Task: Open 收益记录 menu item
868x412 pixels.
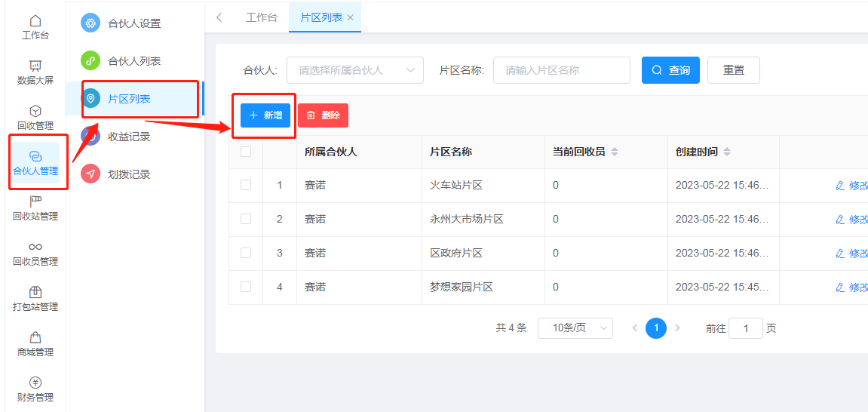Action: 134,137
